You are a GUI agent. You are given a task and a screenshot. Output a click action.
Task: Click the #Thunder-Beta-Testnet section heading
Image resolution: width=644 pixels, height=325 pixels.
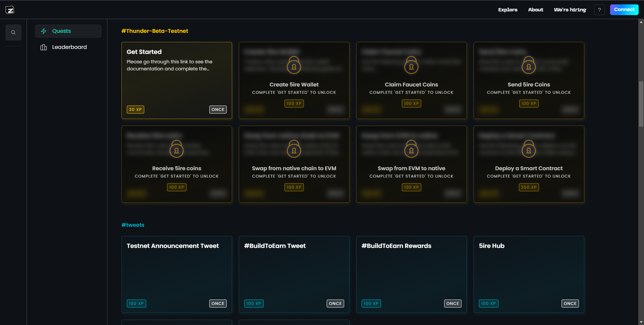click(x=155, y=31)
